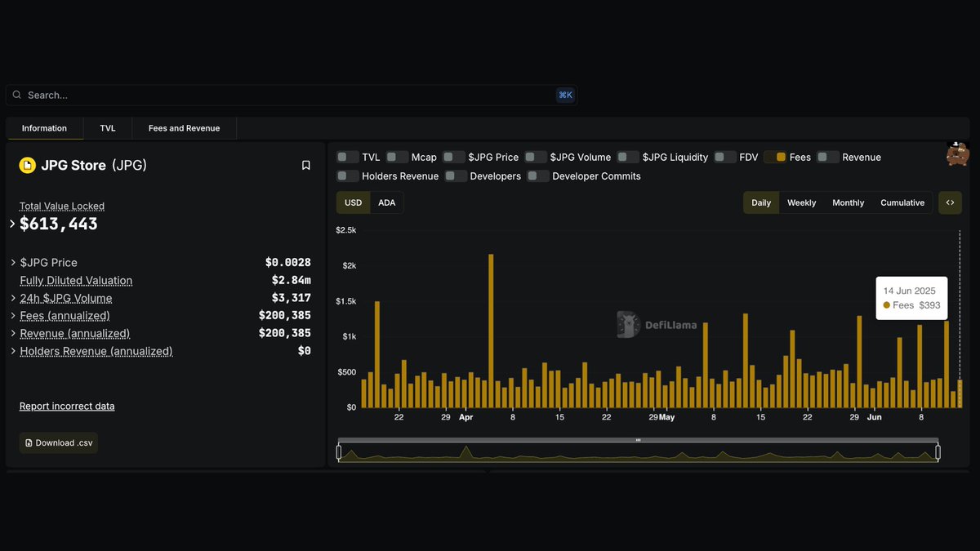Screen dimensions: 980x551
Task: Select ADA denomination
Action: click(387, 202)
